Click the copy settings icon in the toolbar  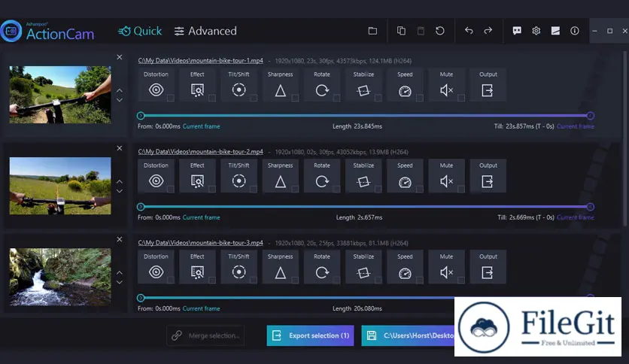coord(401,31)
